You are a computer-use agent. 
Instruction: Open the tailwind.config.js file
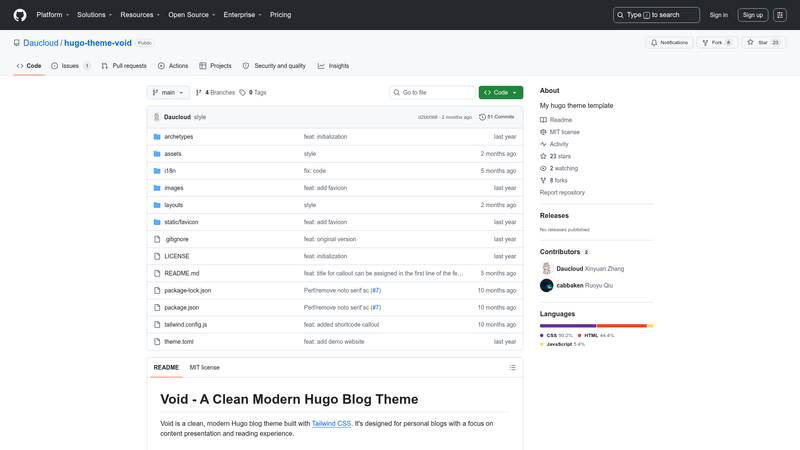coord(186,324)
